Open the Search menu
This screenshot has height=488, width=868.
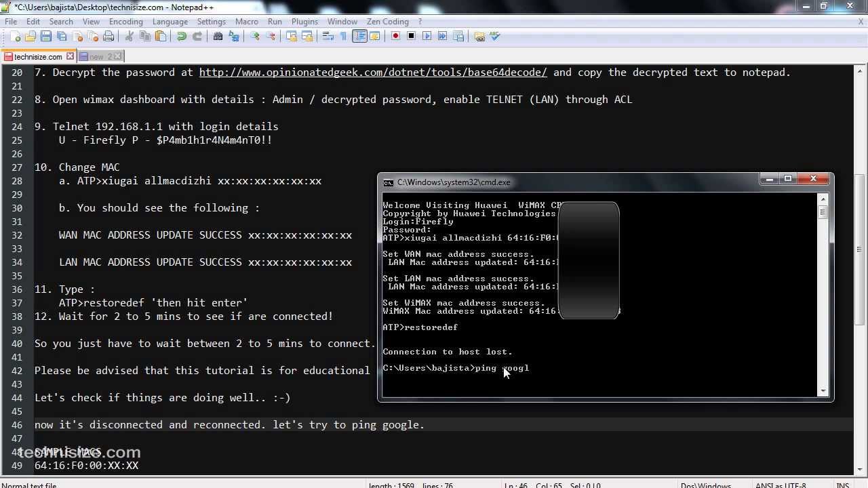click(61, 21)
